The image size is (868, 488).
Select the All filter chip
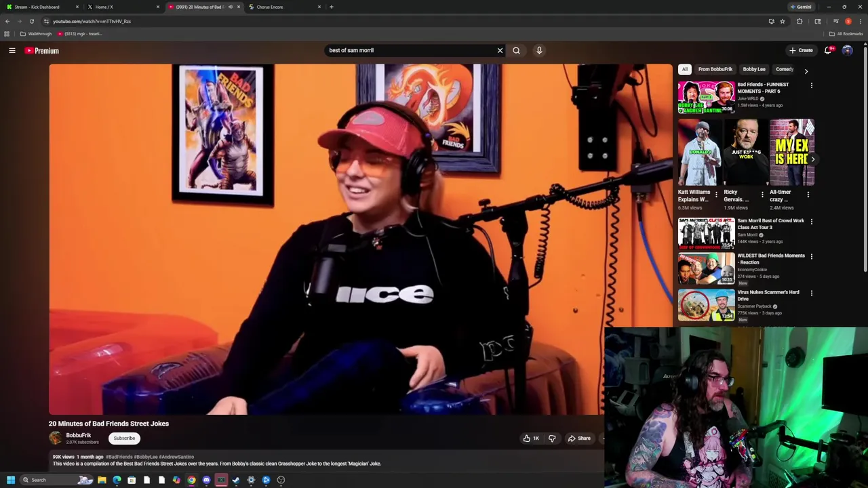[685, 69]
